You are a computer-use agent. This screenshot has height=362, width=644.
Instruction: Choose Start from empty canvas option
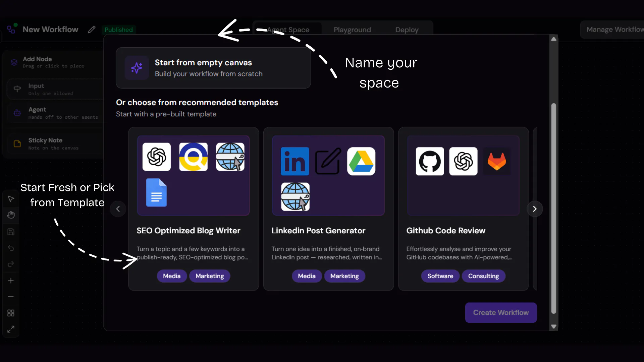(213, 68)
